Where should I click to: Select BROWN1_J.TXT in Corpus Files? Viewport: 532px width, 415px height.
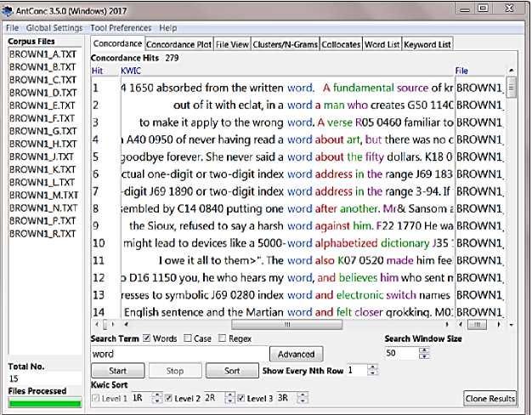click(42, 156)
